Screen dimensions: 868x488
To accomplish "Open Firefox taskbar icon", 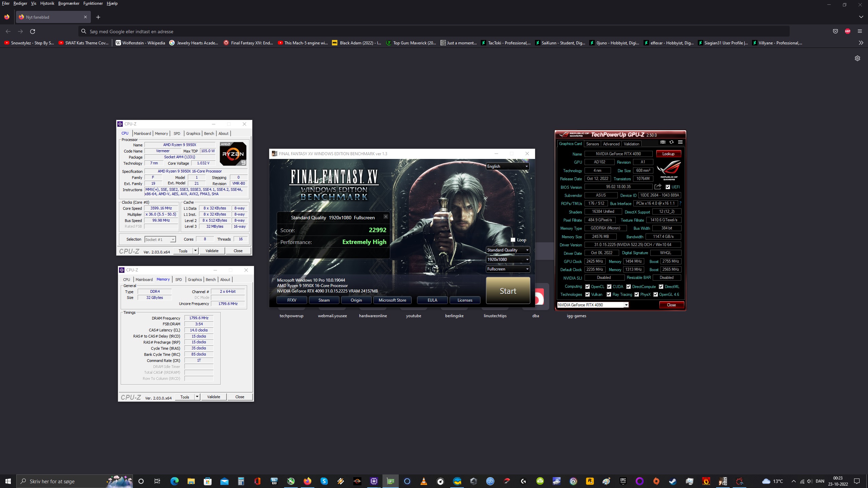I will [307, 481].
